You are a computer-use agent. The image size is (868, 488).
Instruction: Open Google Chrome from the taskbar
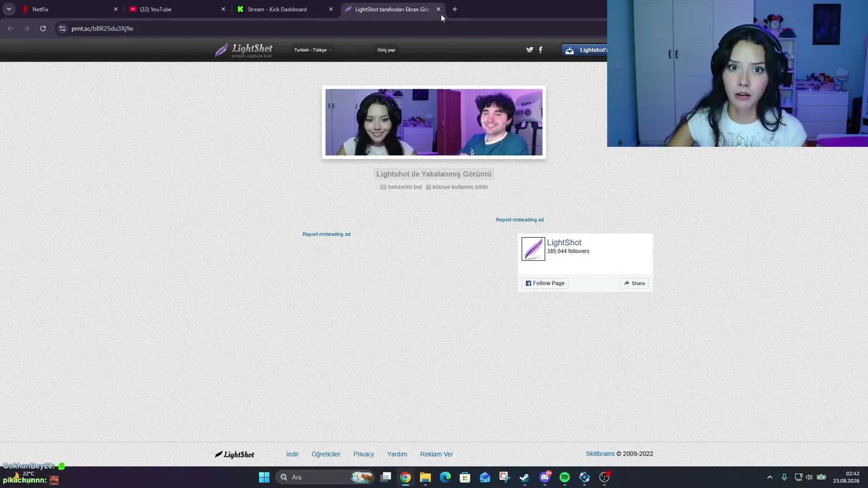(x=406, y=477)
